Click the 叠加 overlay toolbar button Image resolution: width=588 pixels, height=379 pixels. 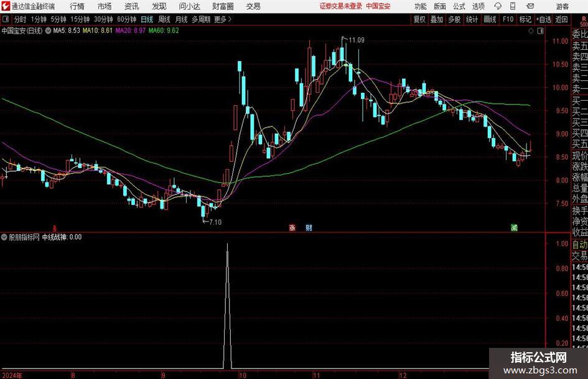(x=437, y=19)
